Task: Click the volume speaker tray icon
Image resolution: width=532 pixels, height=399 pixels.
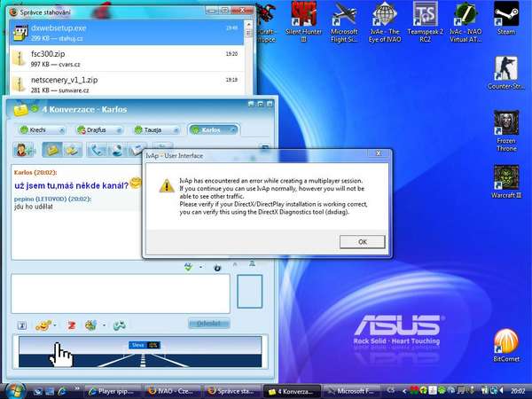Action: pos(502,391)
